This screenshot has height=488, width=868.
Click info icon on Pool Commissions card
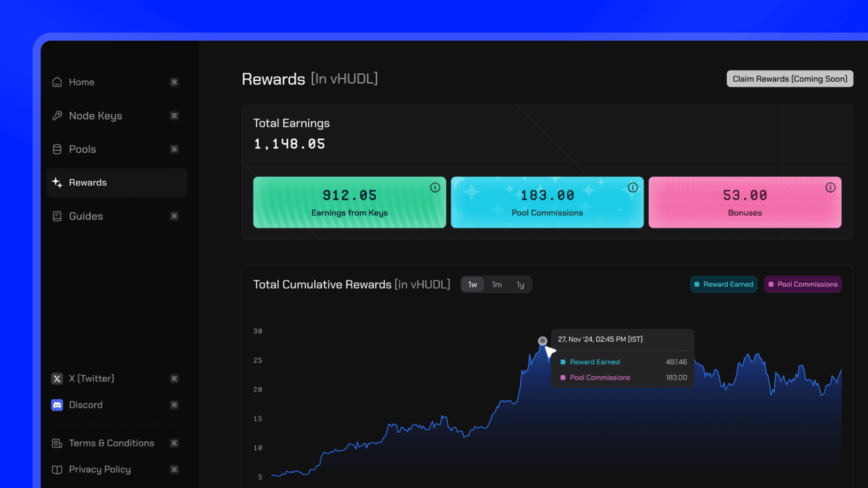click(633, 188)
